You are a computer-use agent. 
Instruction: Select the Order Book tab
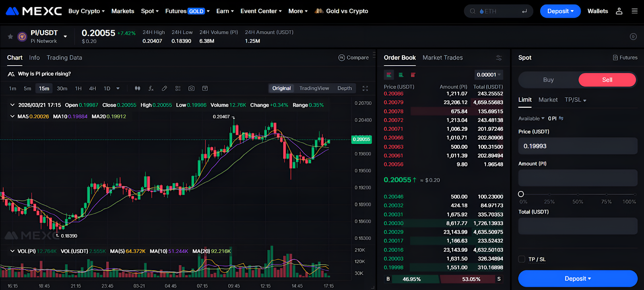[x=400, y=58]
